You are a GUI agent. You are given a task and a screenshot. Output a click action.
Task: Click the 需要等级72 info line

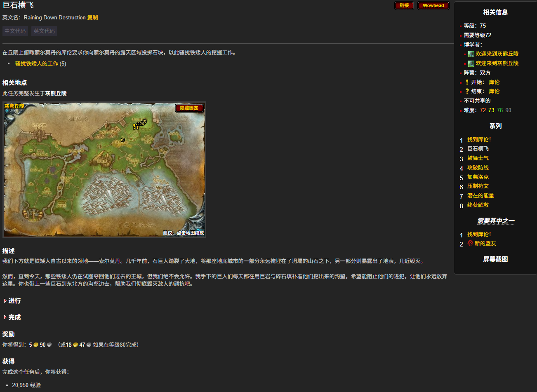[x=477, y=35]
